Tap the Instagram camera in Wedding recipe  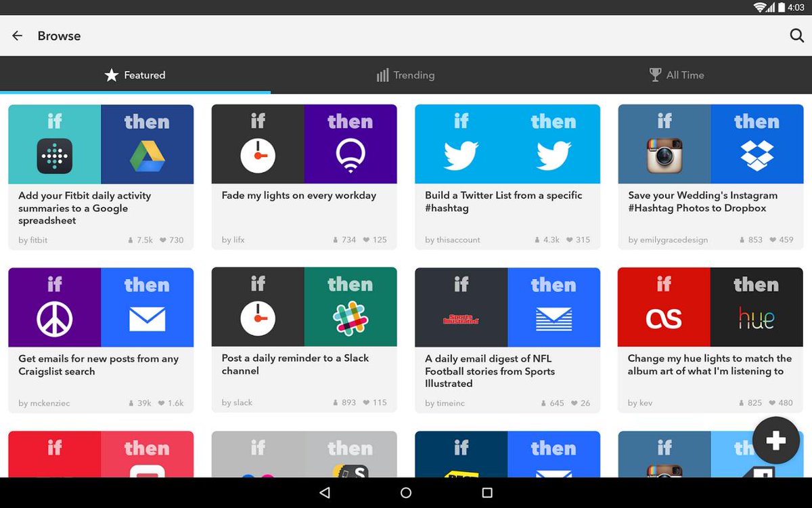(664, 156)
